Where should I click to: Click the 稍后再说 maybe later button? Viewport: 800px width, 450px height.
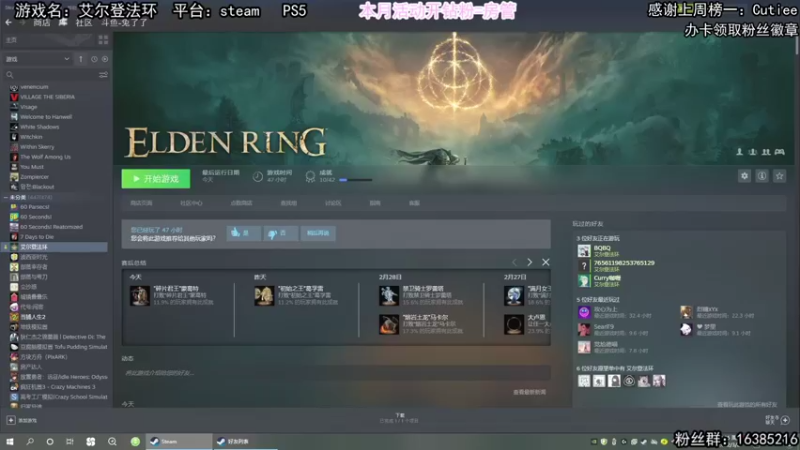(x=318, y=233)
